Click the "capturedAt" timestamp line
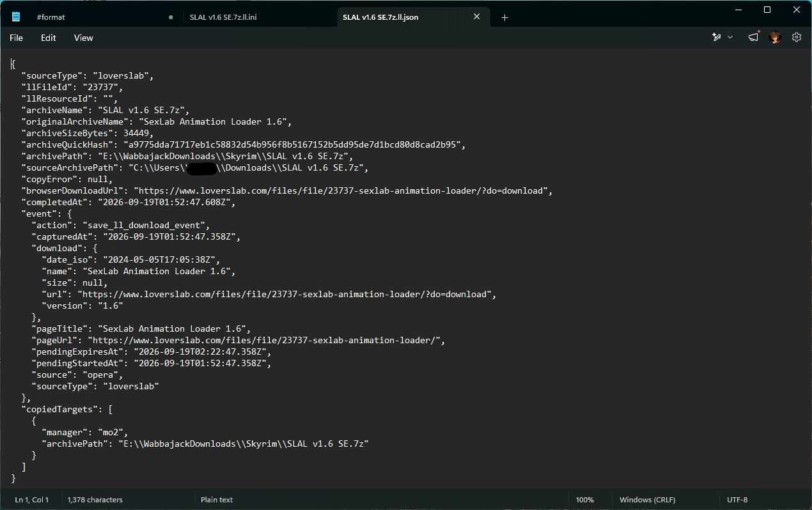 point(136,236)
